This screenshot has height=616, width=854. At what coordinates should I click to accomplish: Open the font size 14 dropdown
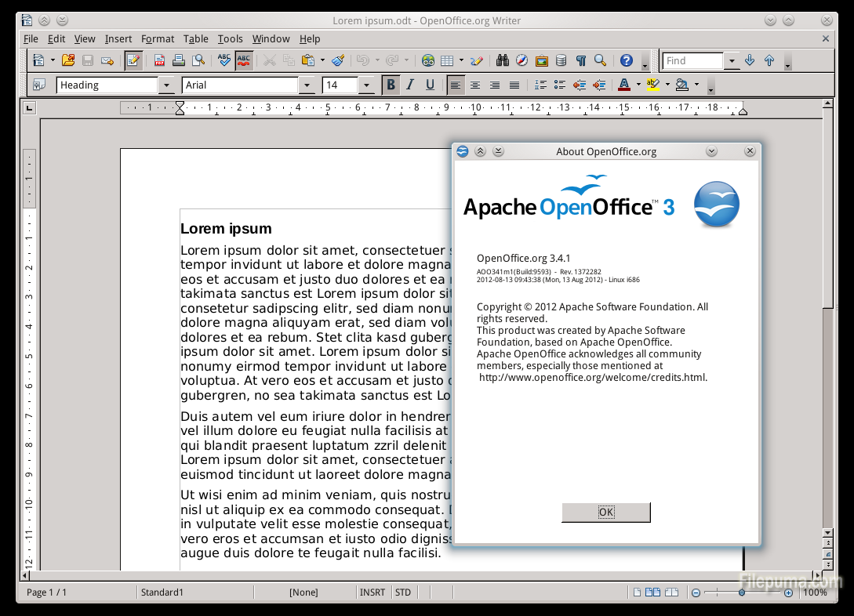coord(366,85)
